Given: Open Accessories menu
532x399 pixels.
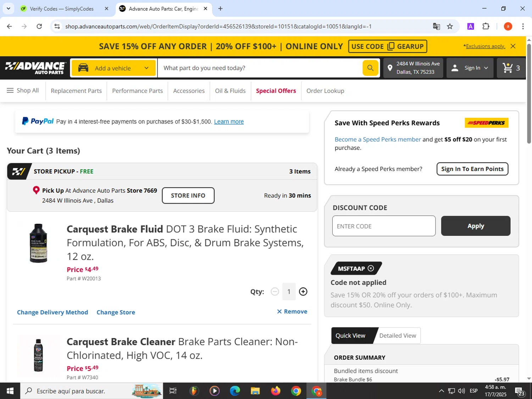Looking at the screenshot, I should [x=189, y=91].
